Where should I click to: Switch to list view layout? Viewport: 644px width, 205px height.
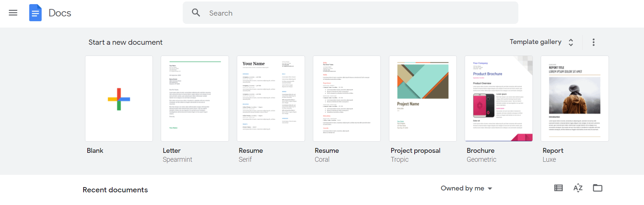point(558,188)
